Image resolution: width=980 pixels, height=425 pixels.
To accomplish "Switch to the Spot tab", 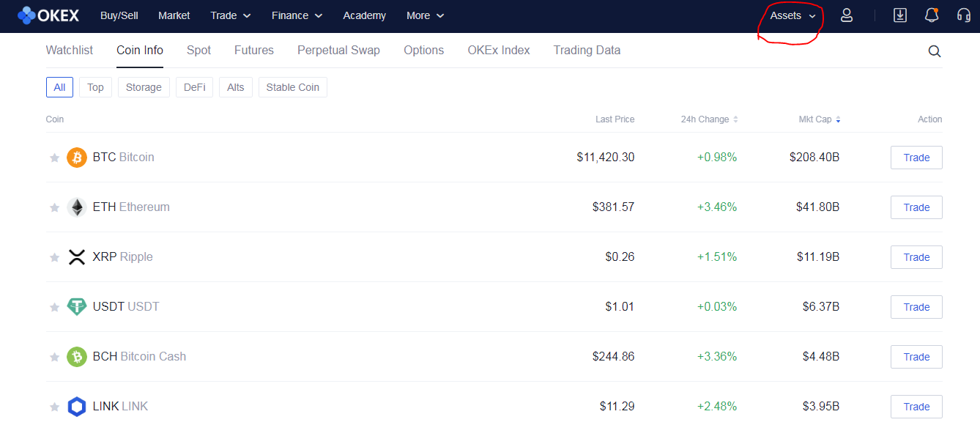I will pyautogui.click(x=198, y=51).
